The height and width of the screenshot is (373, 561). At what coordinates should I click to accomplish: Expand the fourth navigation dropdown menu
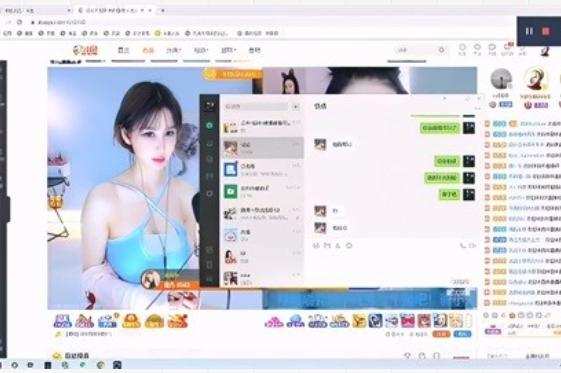(201, 50)
